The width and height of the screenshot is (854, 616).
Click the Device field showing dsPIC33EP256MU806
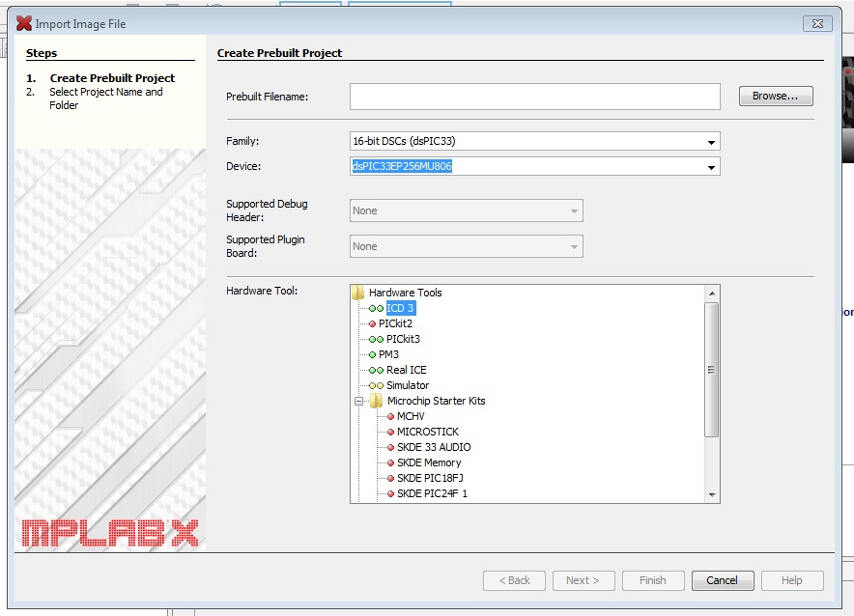[x=535, y=166]
